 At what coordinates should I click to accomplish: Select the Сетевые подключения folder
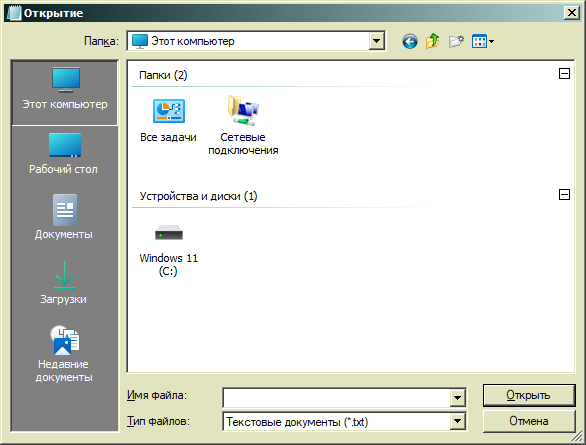click(x=243, y=126)
